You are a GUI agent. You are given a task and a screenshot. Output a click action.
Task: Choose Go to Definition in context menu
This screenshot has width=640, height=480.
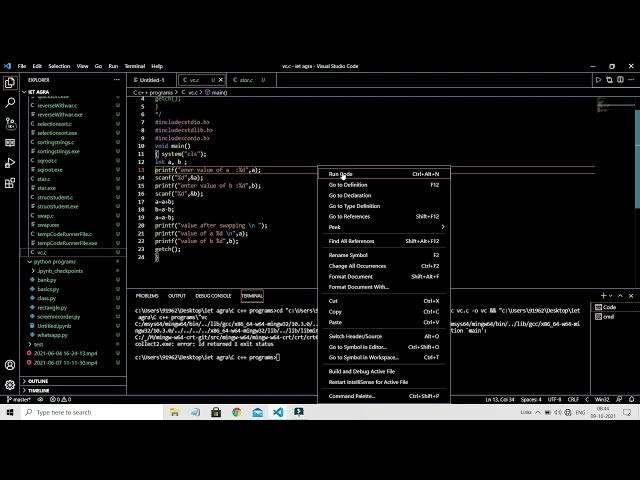[x=384, y=185]
